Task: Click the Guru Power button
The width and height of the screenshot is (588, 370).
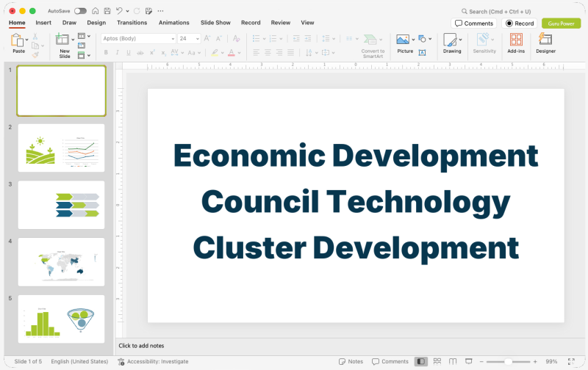Action: pyautogui.click(x=561, y=23)
